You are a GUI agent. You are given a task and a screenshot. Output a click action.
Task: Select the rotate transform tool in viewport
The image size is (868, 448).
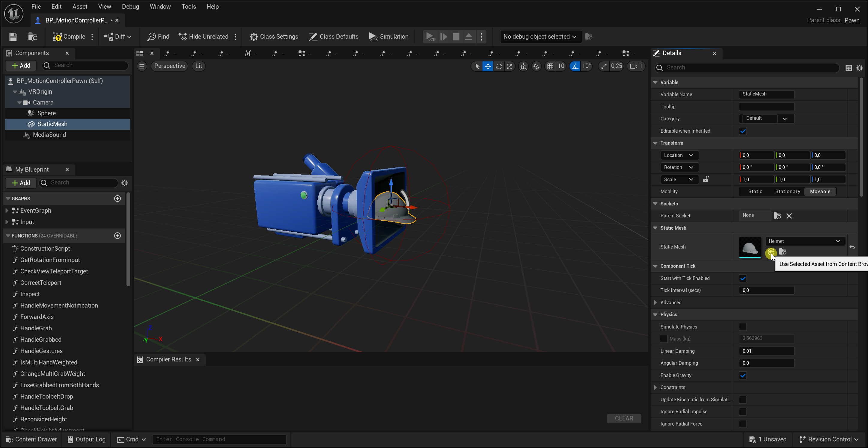[x=499, y=66]
